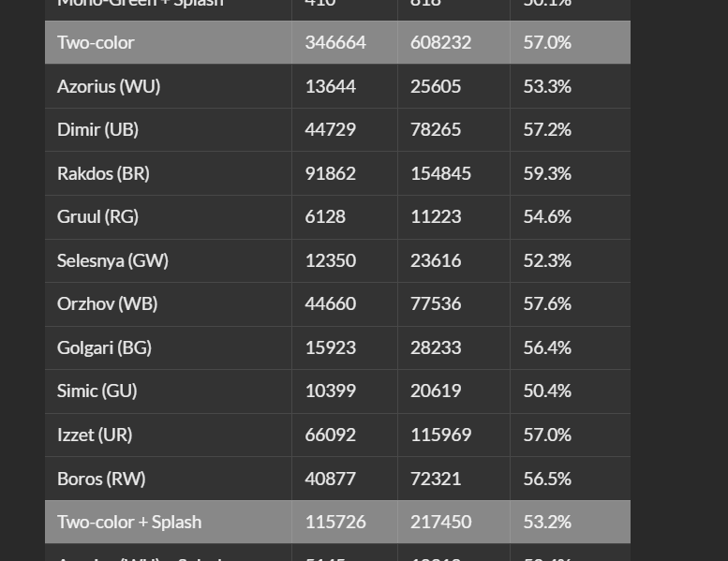Select the Golgari (BG) row label
The height and width of the screenshot is (561, 728).
(x=104, y=347)
